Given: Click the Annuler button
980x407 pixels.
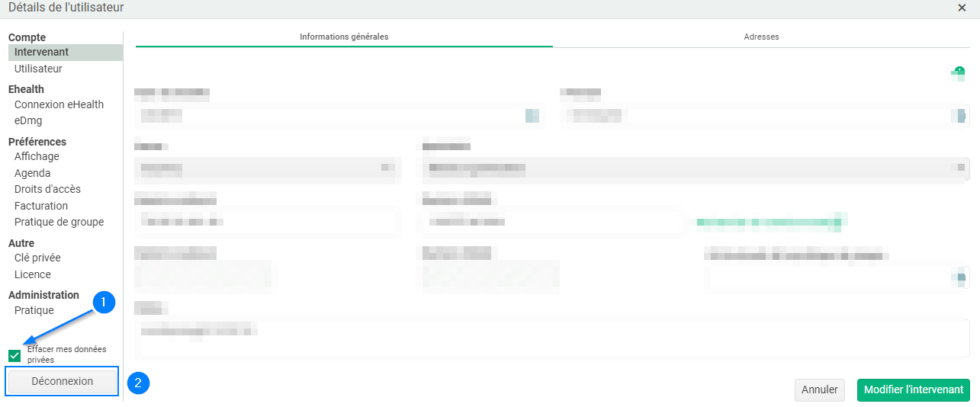Looking at the screenshot, I should pyautogui.click(x=820, y=389).
